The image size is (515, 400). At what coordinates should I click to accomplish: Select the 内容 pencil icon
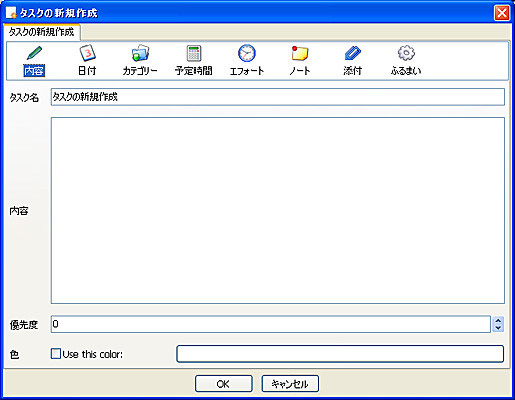[34, 53]
